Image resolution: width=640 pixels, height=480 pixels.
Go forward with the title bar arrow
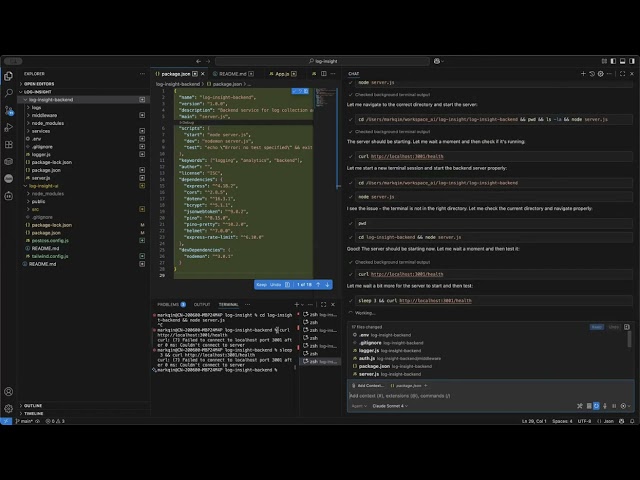click(208, 61)
